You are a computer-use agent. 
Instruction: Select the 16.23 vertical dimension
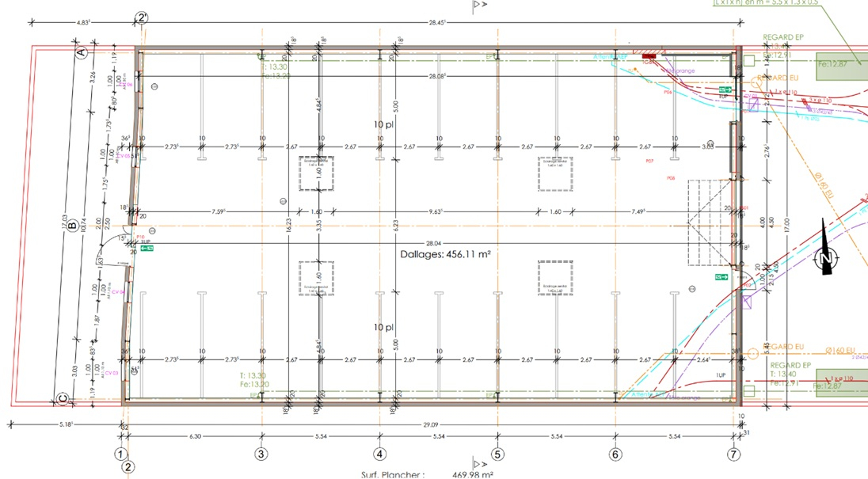pyautogui.click(x=288, y=226)
